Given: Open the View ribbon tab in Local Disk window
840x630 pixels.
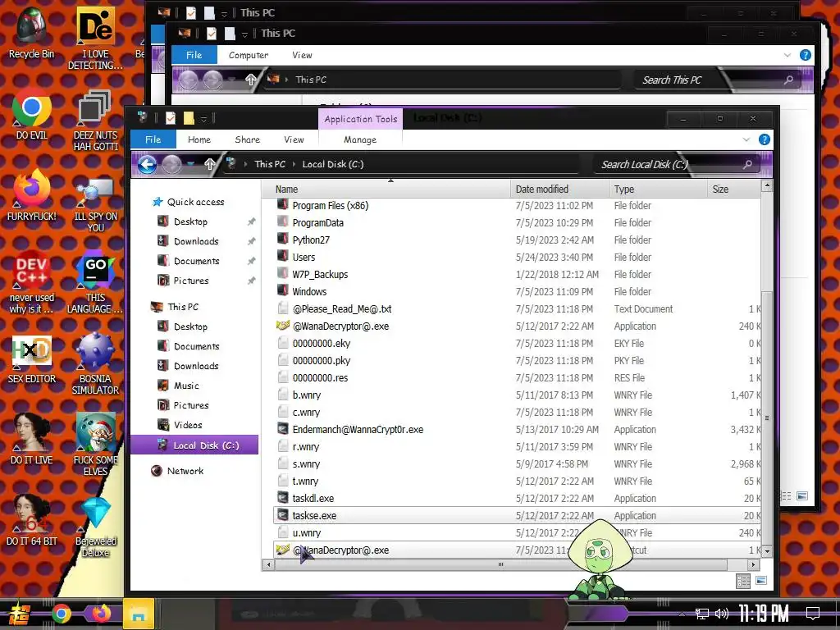Looking at the screenshot, I should pyautogui.click(x=294, y=139).
